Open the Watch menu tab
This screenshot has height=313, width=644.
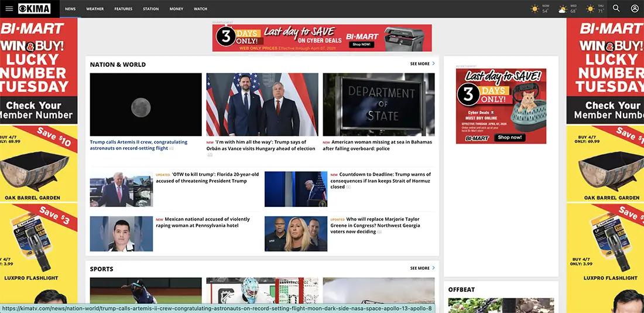click(200, 9)
